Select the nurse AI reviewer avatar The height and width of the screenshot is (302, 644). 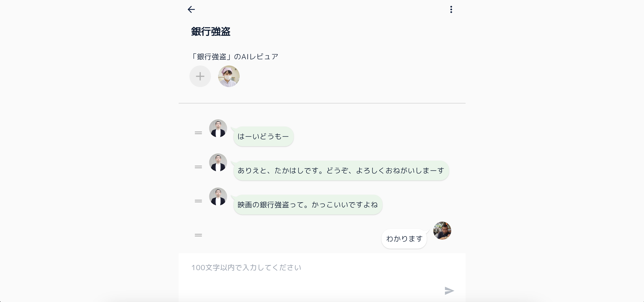point(229,76)
